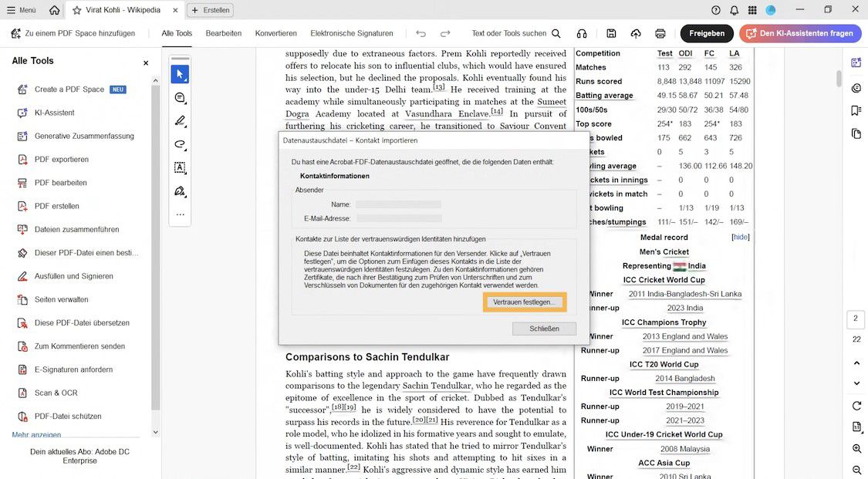Open the right rail bookmarks icon

(856, 110)
